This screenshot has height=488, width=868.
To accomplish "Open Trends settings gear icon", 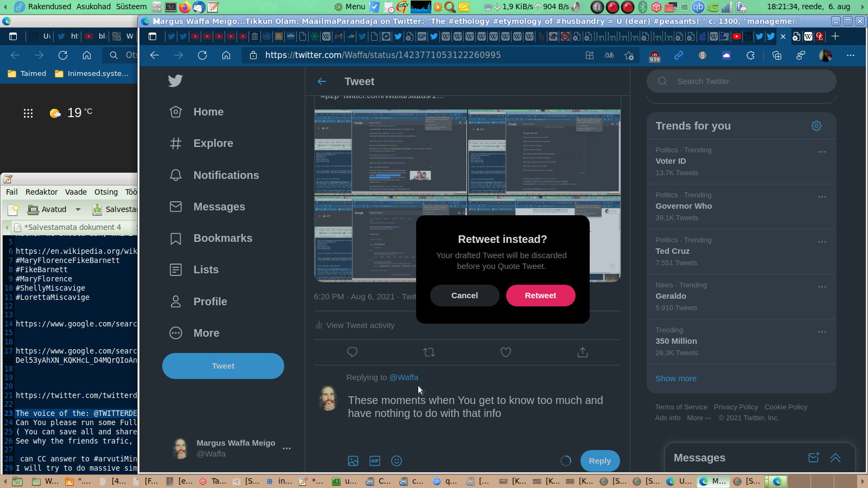I will (816, 126).
